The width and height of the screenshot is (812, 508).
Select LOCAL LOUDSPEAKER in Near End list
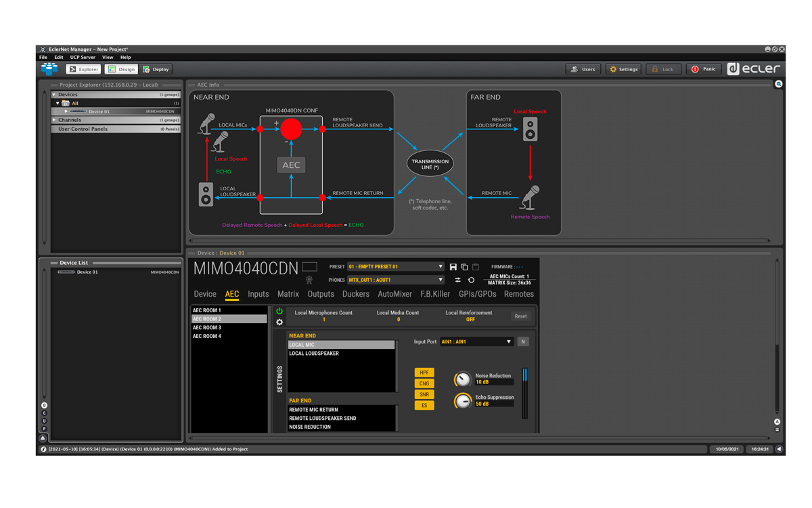pos(341,354)
